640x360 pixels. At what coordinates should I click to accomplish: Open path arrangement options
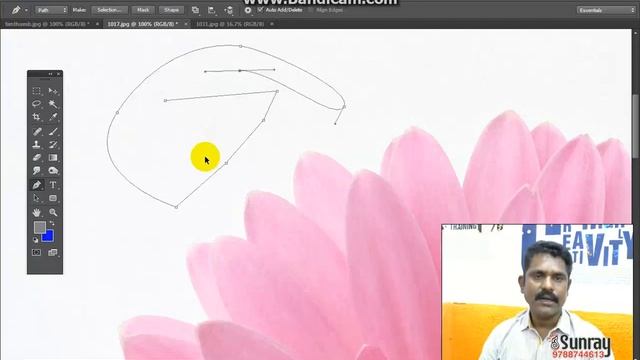point(229,10)
